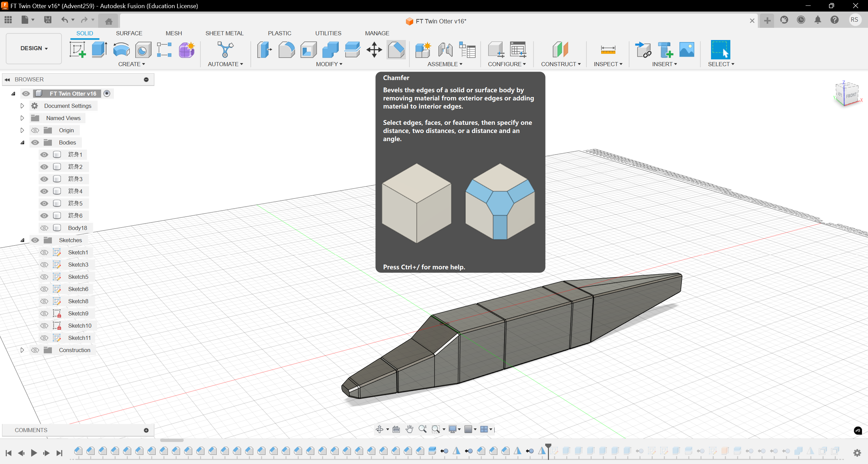Expand the Construction folder
Screen dimensions: 868x464
click(22, 350)
